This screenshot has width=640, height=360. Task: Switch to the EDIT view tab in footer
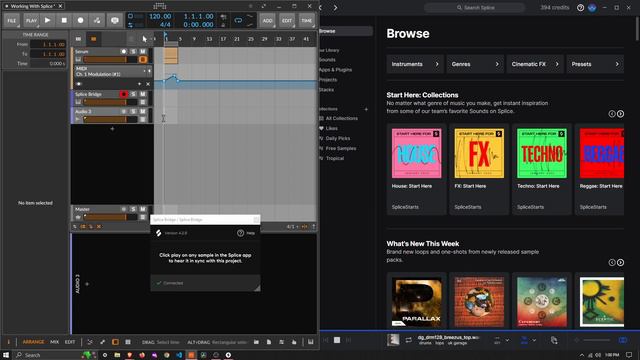click(70, 342)
